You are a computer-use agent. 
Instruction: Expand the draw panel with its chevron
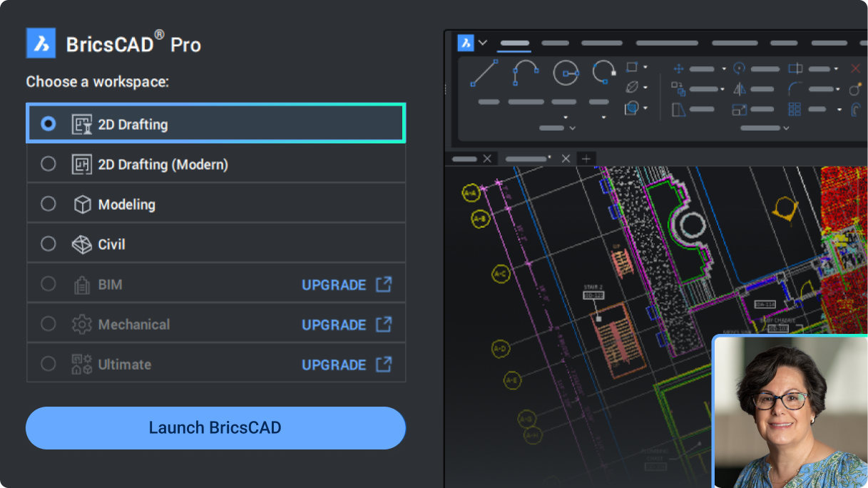point(573,128)
